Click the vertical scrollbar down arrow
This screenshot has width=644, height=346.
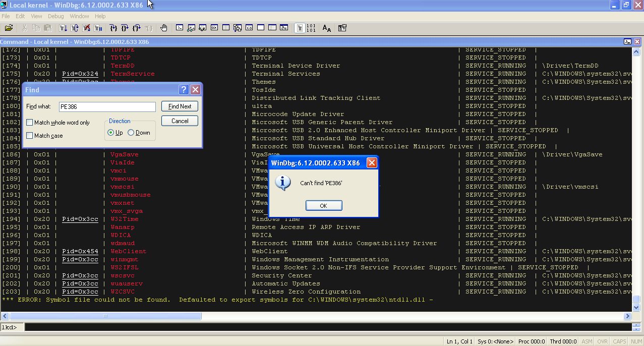[636, 307]
